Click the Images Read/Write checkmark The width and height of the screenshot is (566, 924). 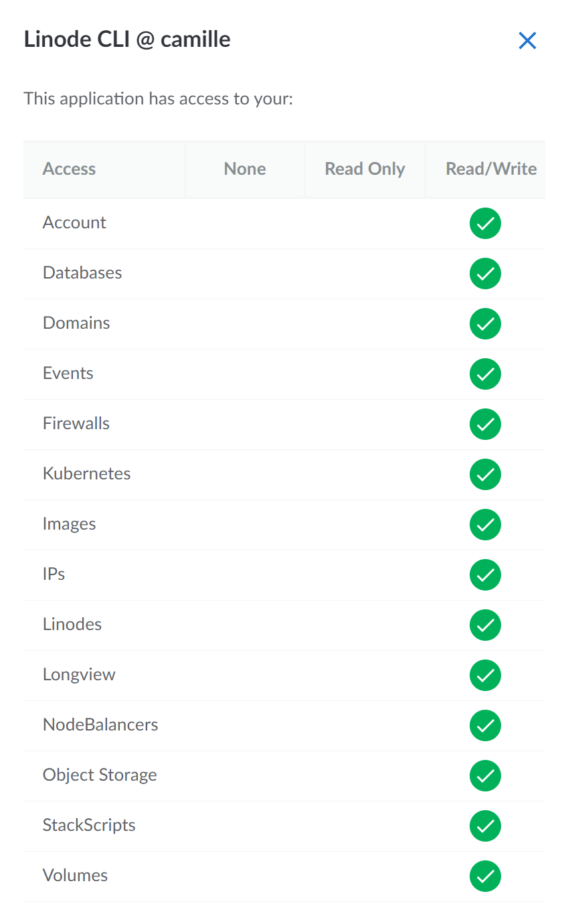click(x=485, y=525)
